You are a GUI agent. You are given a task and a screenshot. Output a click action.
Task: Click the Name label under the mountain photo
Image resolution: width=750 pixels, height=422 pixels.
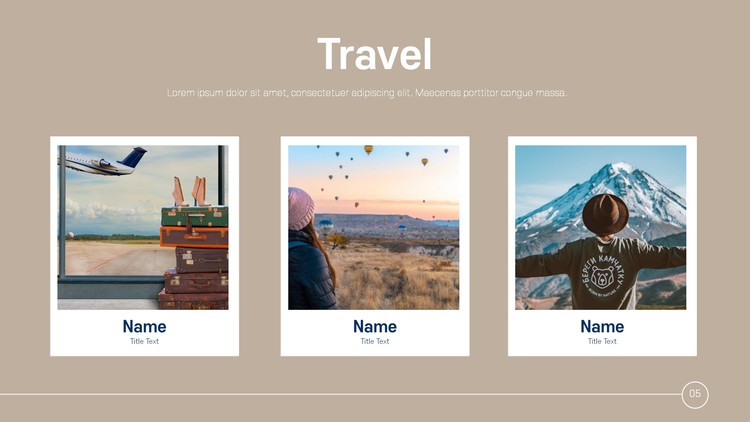click(x=602, y=326)
